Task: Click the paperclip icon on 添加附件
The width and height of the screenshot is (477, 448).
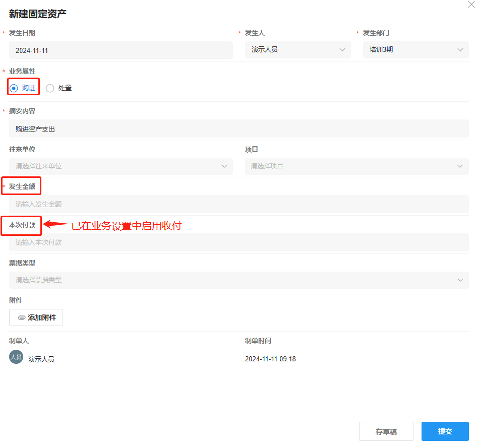Action: tap(22, 318)
